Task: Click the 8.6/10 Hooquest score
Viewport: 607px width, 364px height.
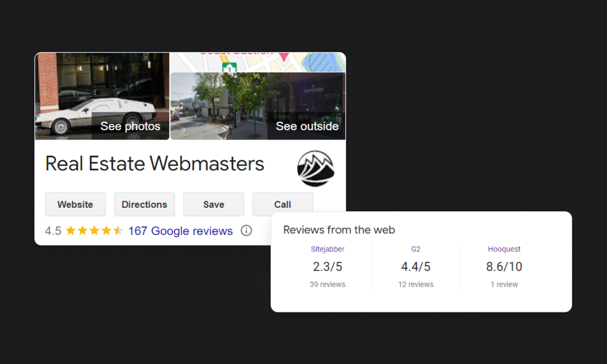Action: click(x=504, y=266)
